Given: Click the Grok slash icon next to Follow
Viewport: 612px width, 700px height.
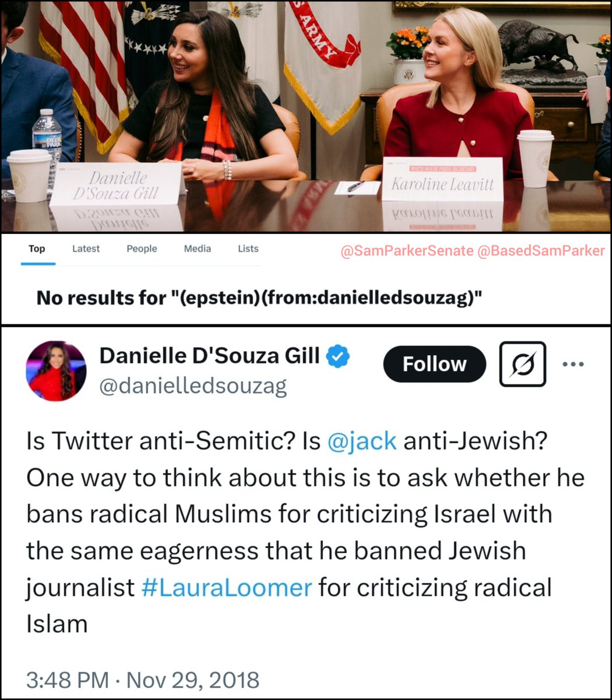Looking at the screenshot, I should [x=523, y=364].
